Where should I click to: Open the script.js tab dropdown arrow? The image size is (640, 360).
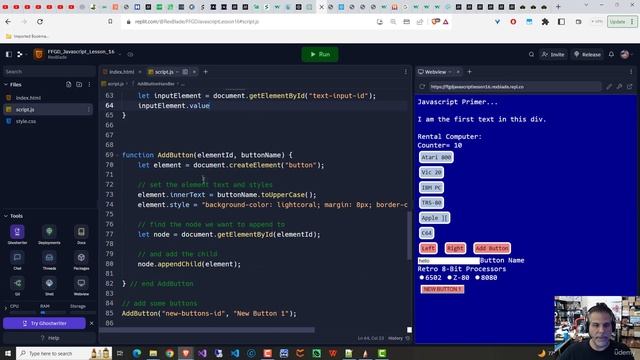point(178,72)
